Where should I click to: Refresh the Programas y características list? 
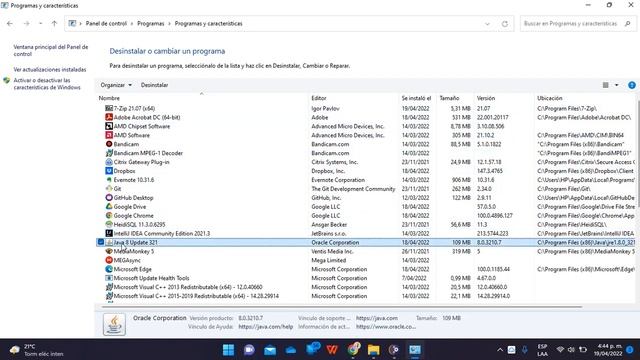pos(505,24)
